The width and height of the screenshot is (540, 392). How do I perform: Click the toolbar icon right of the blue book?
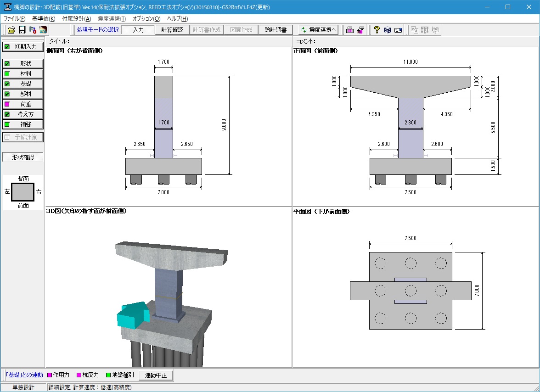point(398,30)
